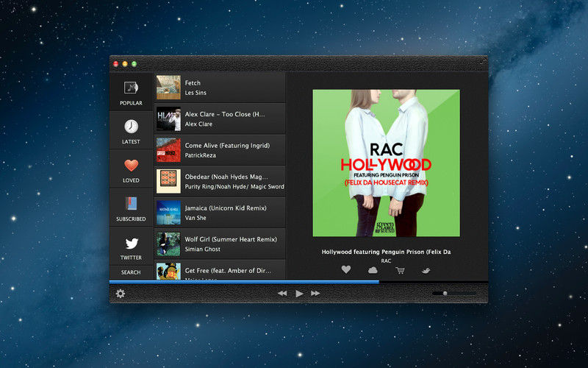Select 'Come Alive (Featuring Ingrid)' title
Image resolution: width=588 pixels, height=368 pixels.
click(227, 145)
